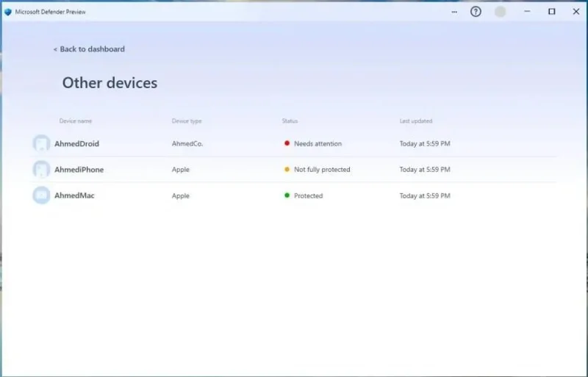The height and width of the screenshot is (377, 588).
Task: Click the Microsoft Defender Preview window title
Action: pos(50,12)
